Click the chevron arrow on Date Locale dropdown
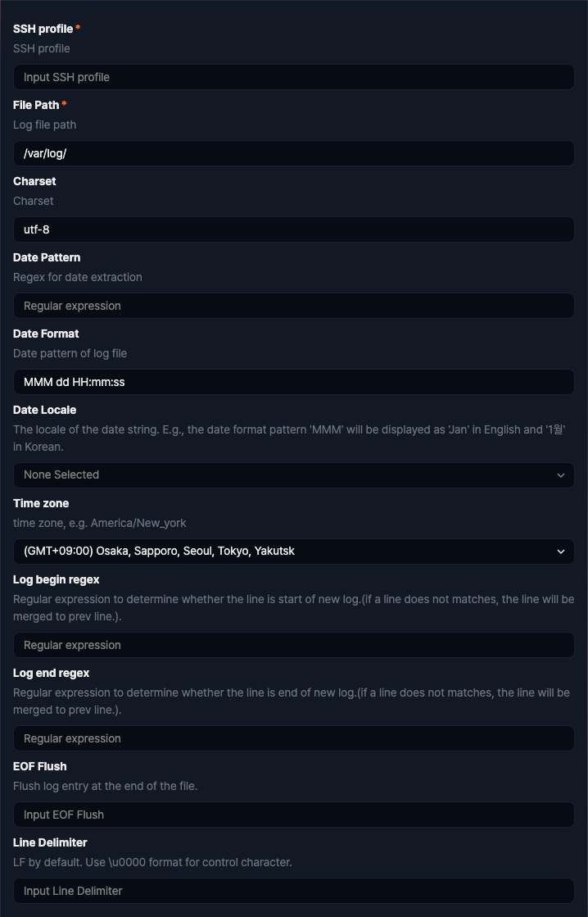 coord(561,475)
